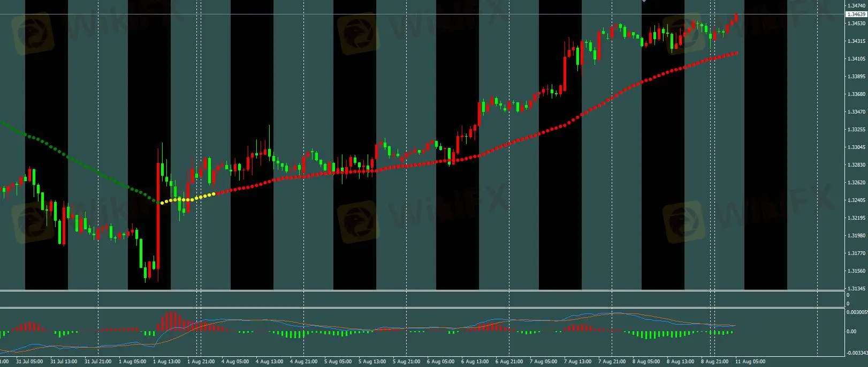The height and width of the screenshot is (367, 868).
Task: Click the 6 Aug 21:00 time label
Action: [x=509, y=362]
